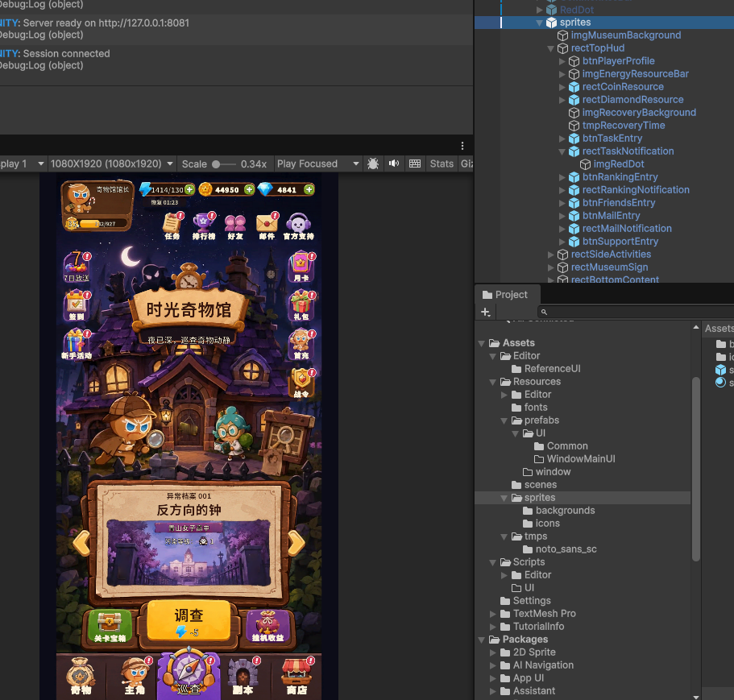Viewport: 734px width, 700px height.
Task: Expand the btnPlayerProfile tree node
Action: tap(562, 61)
